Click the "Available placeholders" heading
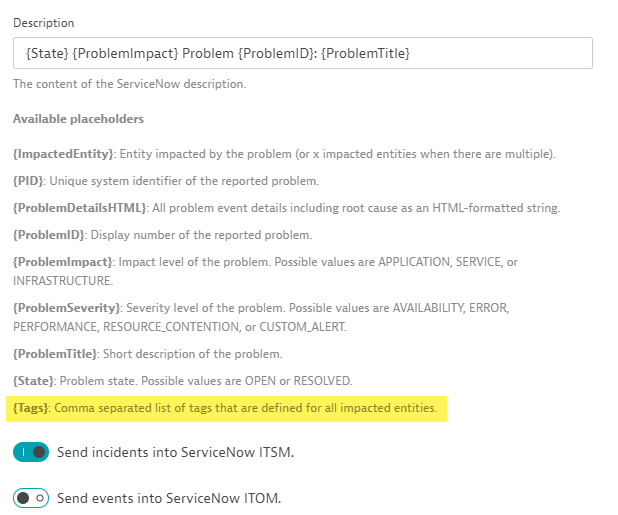Viewport: 618px width, 515px height. point(78,119)
